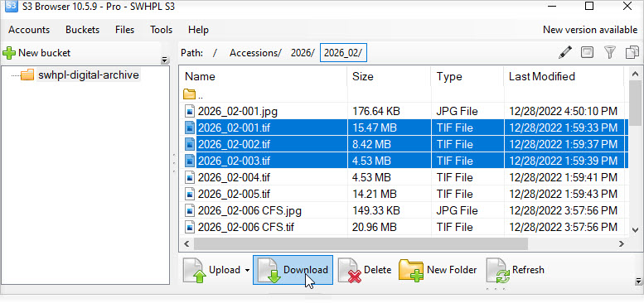Expand the bucket toolbar overflow arrow
This screenshot has width=644, height=308.
(165, 60)
